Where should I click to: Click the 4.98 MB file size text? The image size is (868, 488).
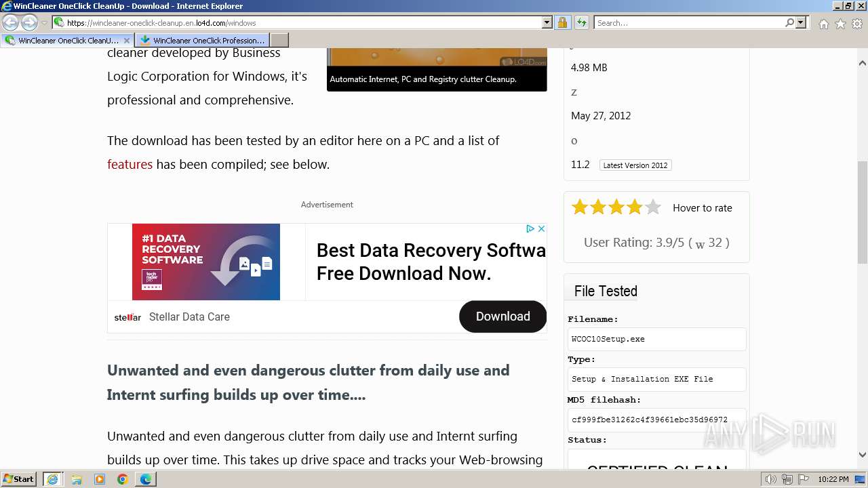point(589,68)
